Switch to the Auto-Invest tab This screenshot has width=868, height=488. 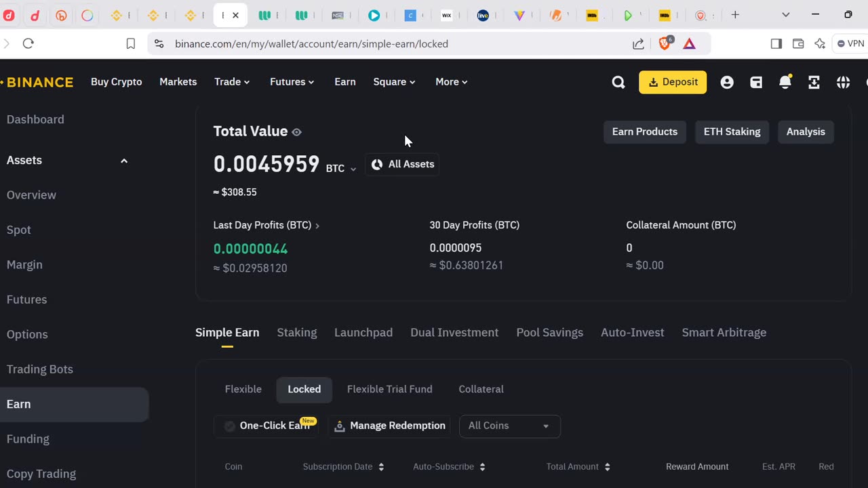(633, 333)
